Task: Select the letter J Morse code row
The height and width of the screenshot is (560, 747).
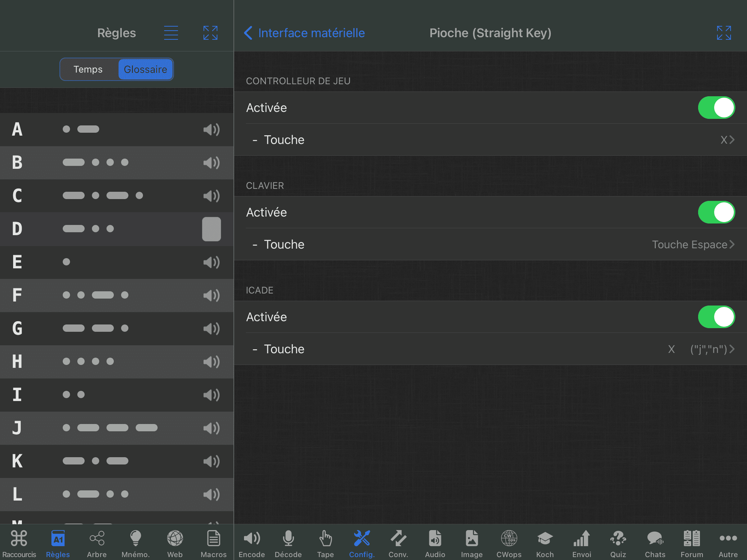Action: 117,428
